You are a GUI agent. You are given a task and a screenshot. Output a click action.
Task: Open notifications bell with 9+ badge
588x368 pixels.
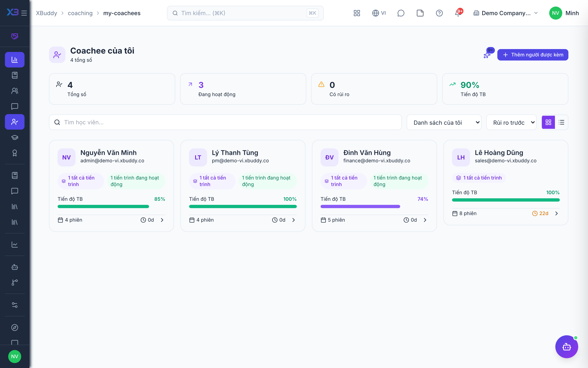click(458, 13)
